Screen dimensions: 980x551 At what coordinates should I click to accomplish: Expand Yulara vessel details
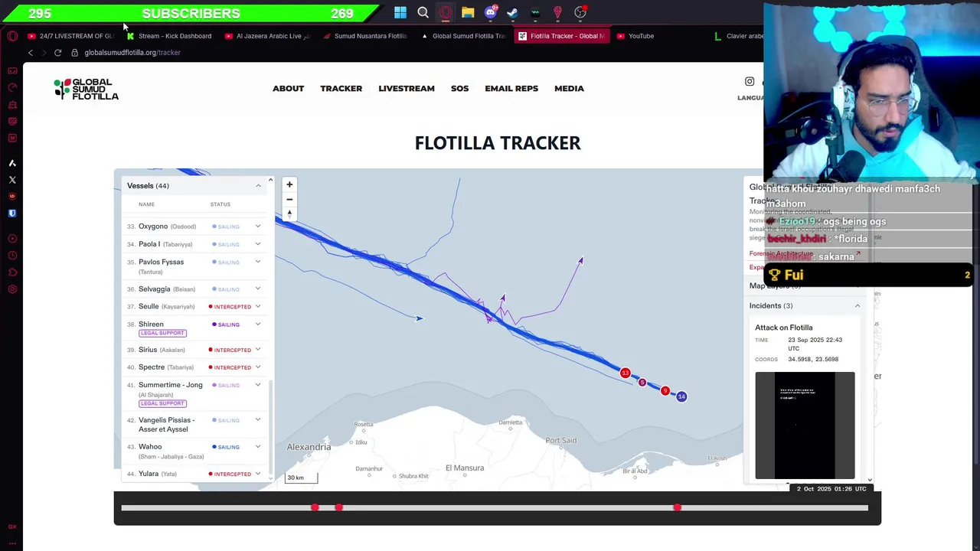coord(257,474)
